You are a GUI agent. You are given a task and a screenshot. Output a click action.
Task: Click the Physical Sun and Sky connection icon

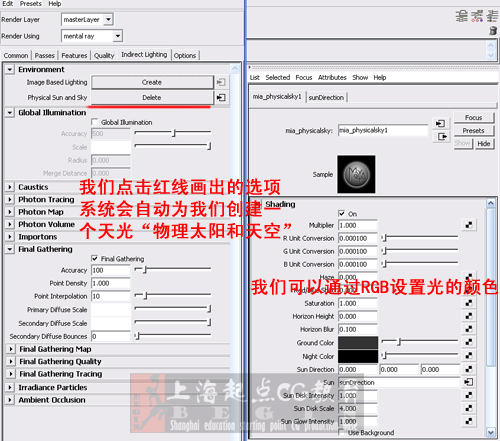221,97
